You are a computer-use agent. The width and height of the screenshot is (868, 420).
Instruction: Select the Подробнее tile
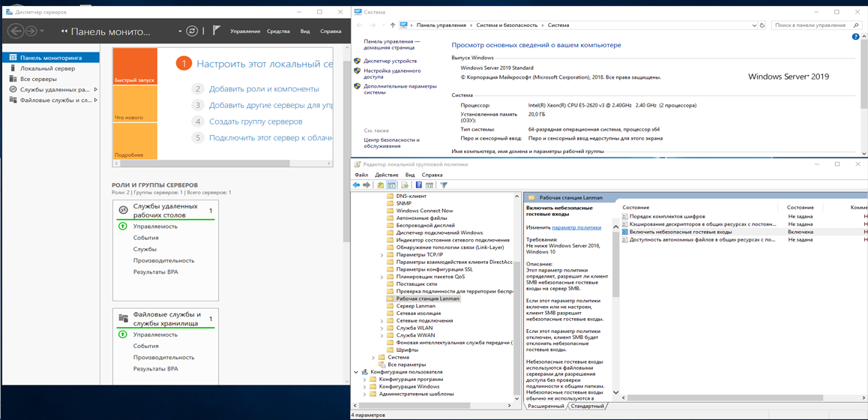[135, 141]
